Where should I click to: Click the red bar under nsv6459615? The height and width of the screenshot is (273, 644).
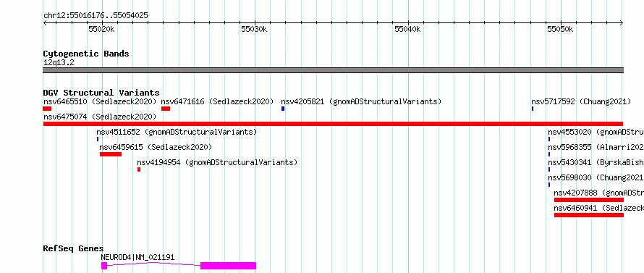click(x=111, y=154)
